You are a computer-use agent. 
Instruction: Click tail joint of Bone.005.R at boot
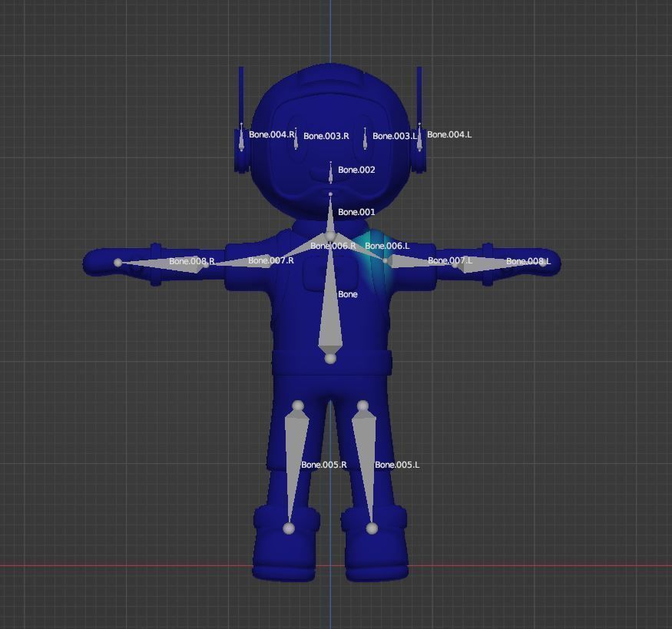point(290,528)
